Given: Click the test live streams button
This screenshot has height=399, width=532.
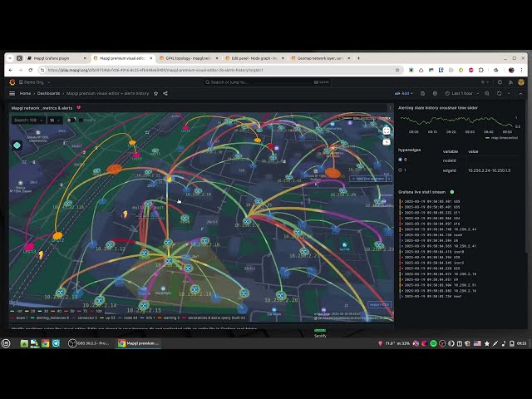Looking at the screenshot, I should click(x=367, y=179).
